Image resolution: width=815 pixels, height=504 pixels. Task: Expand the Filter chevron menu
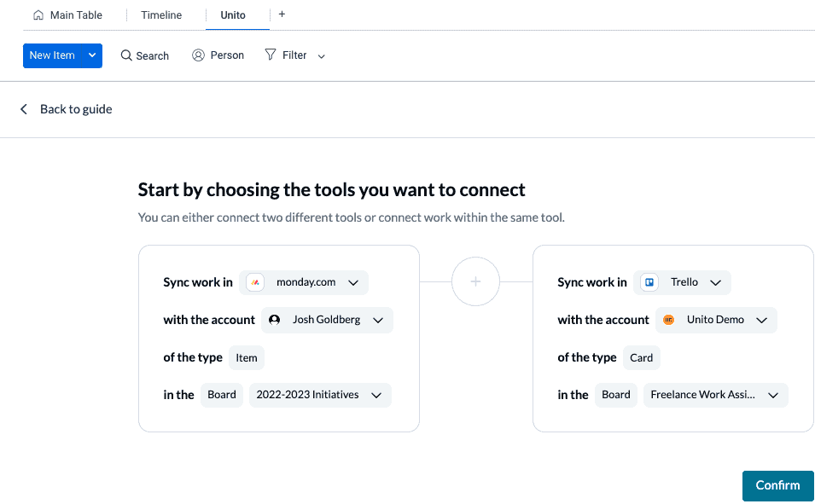321,56
